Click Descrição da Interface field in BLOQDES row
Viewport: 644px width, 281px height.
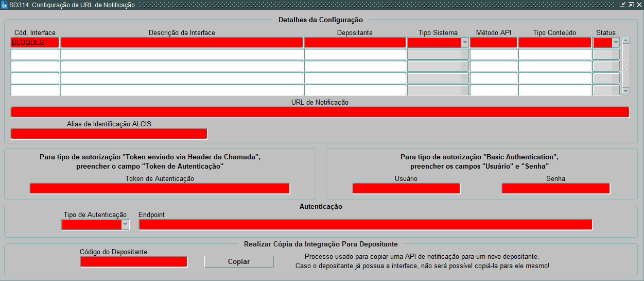point(182,43)
